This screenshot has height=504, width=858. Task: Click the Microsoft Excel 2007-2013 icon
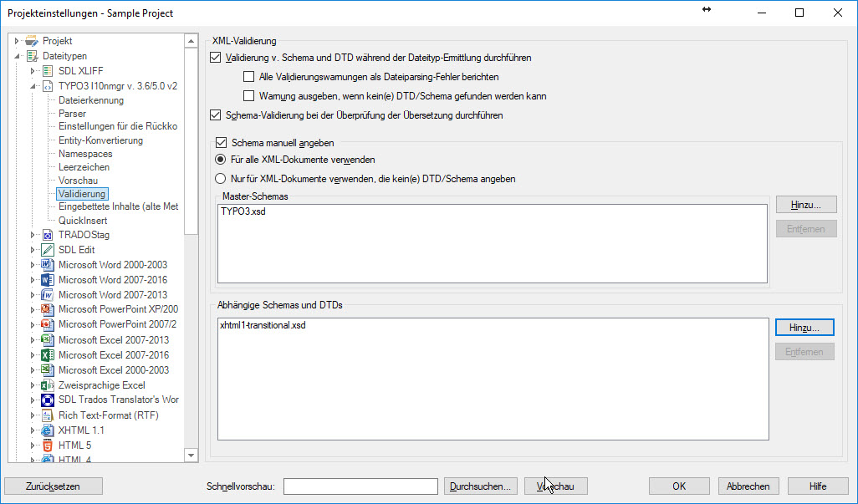click(48, 339)
